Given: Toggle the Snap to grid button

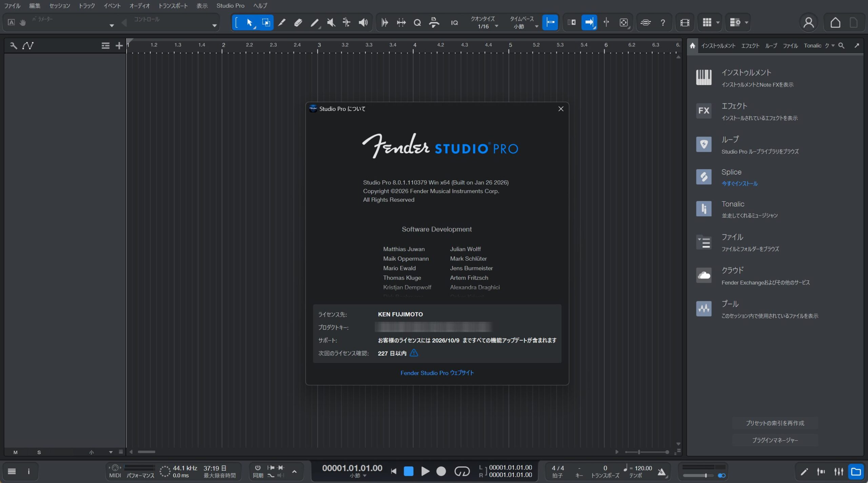Looking at the screenshot, I should coord(550,23).
